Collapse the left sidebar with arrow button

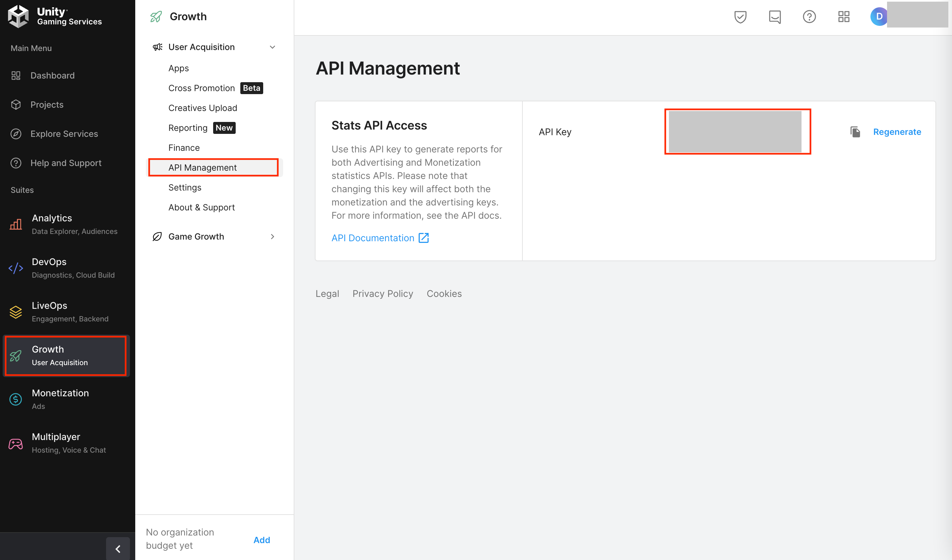[118, 548]
